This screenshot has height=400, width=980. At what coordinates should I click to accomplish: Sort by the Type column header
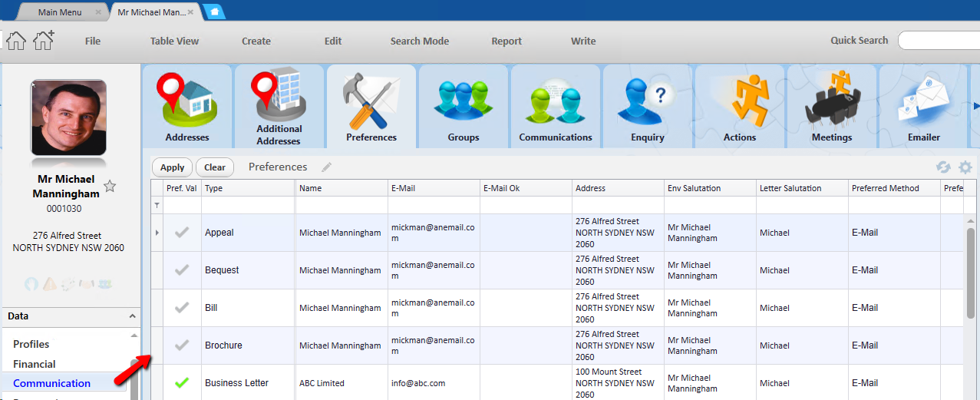[x=249, y=188]
